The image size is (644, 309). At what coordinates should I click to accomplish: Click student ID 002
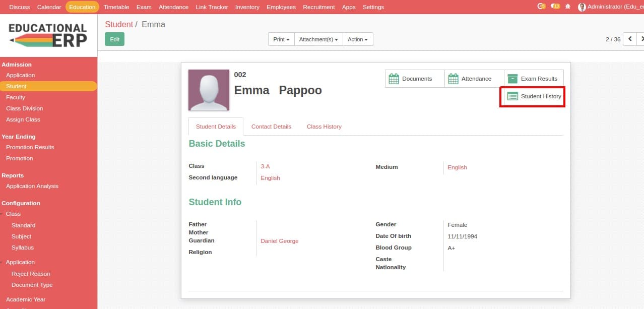pyautogui.click(x=240, y=75)
